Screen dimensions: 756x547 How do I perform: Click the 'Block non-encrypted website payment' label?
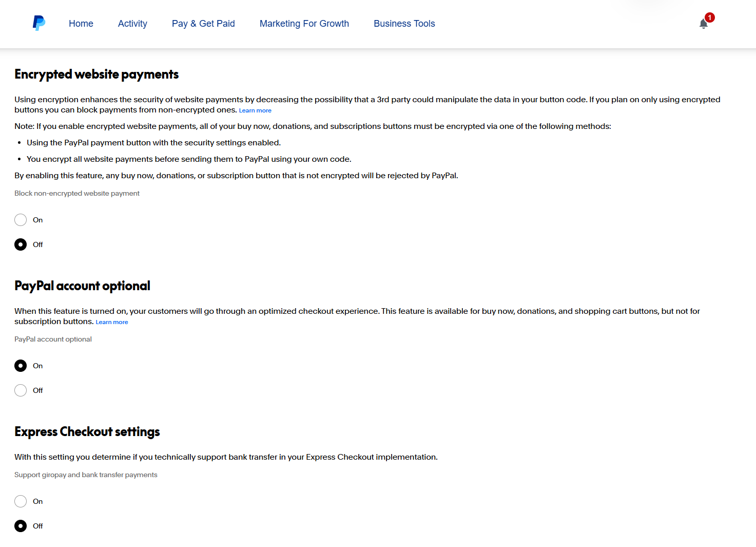tap(77, 194)
